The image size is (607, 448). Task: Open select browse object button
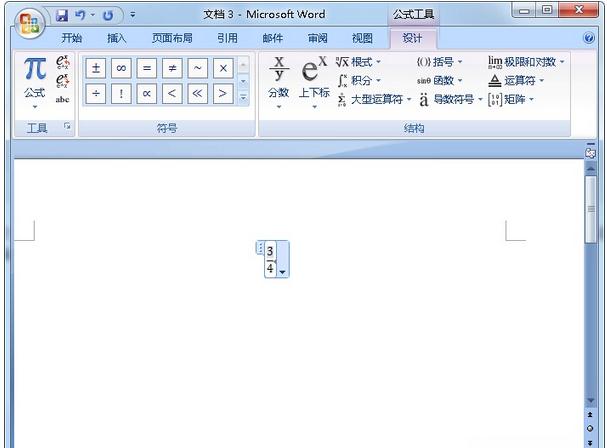(x=590, y=428)
